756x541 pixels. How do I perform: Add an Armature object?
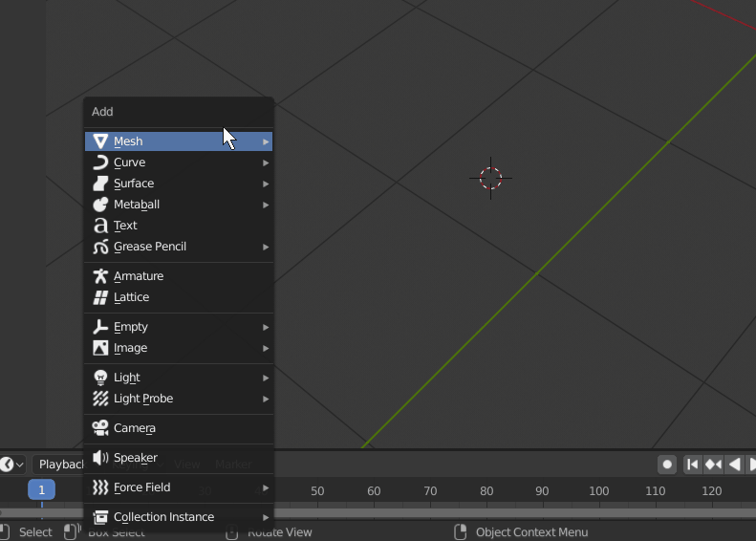179,276
